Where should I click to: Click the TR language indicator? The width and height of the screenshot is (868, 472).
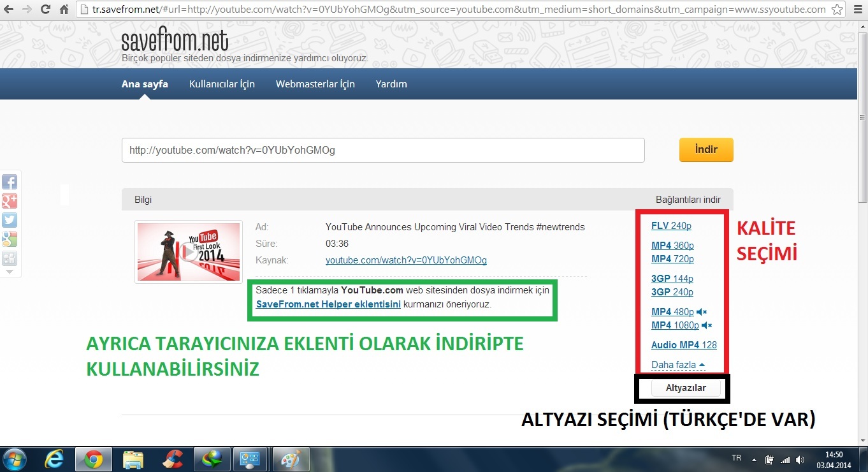tap(737, 458)
